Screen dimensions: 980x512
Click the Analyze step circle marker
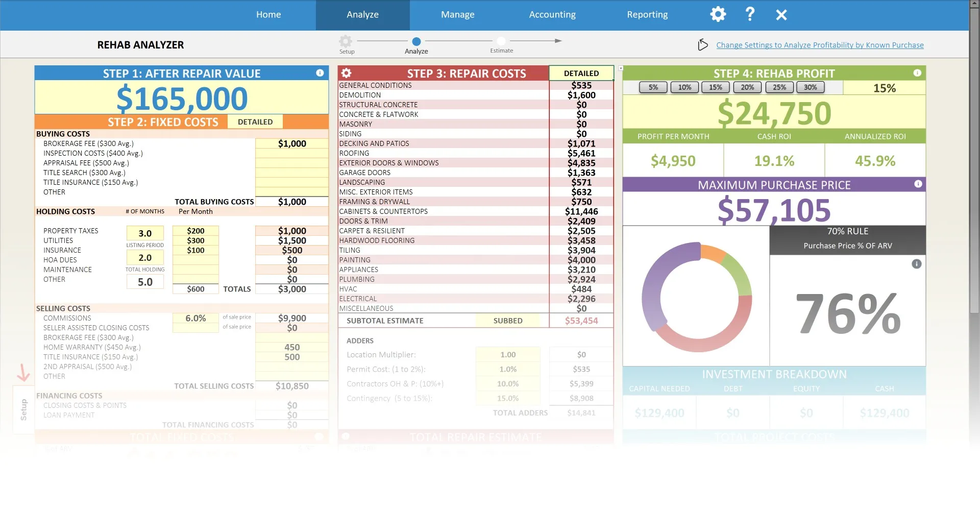point(416,41)
